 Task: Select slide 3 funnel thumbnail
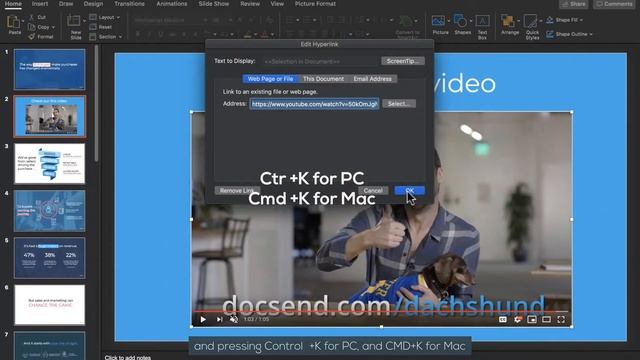[x=50, y=163]
